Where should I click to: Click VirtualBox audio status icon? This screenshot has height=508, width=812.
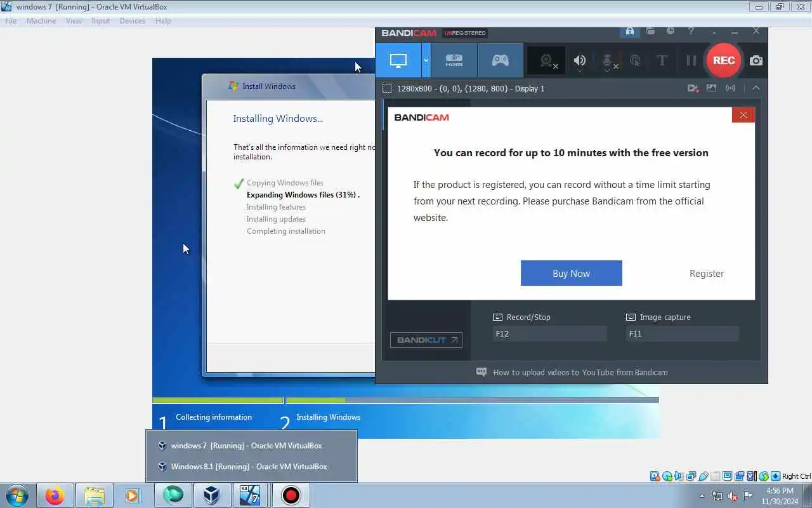point(679,476)
